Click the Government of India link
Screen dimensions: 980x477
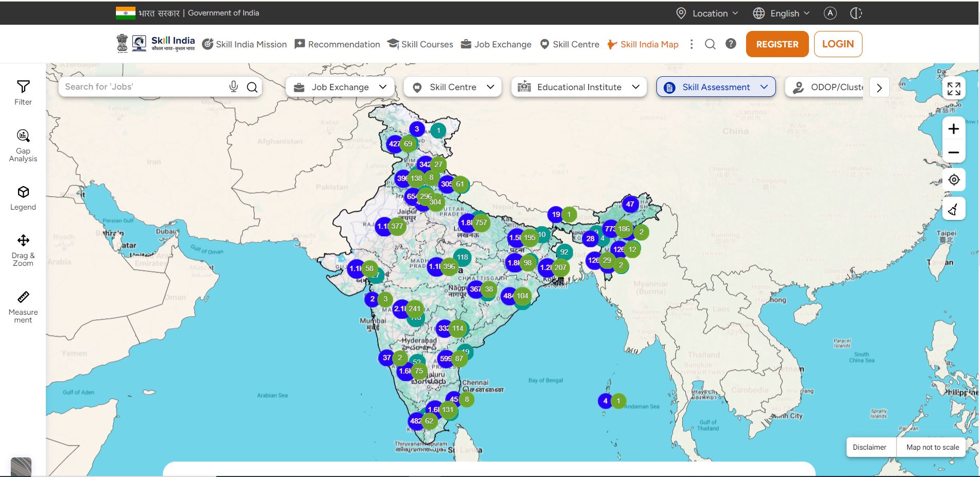[223, 13]
